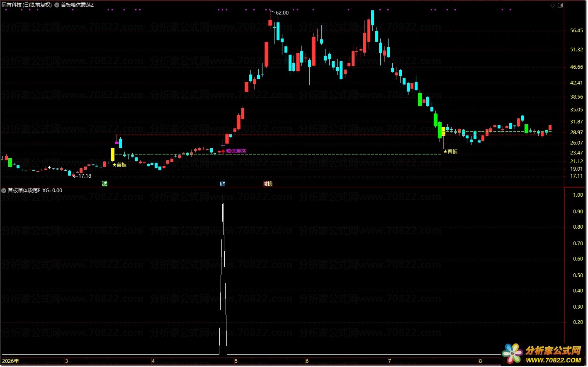Image resolution: width=588 pixels, height=367 pixels.
Task: Click the ★首板 label near late July
Action: pyautogui.click(x=450, y=152)
